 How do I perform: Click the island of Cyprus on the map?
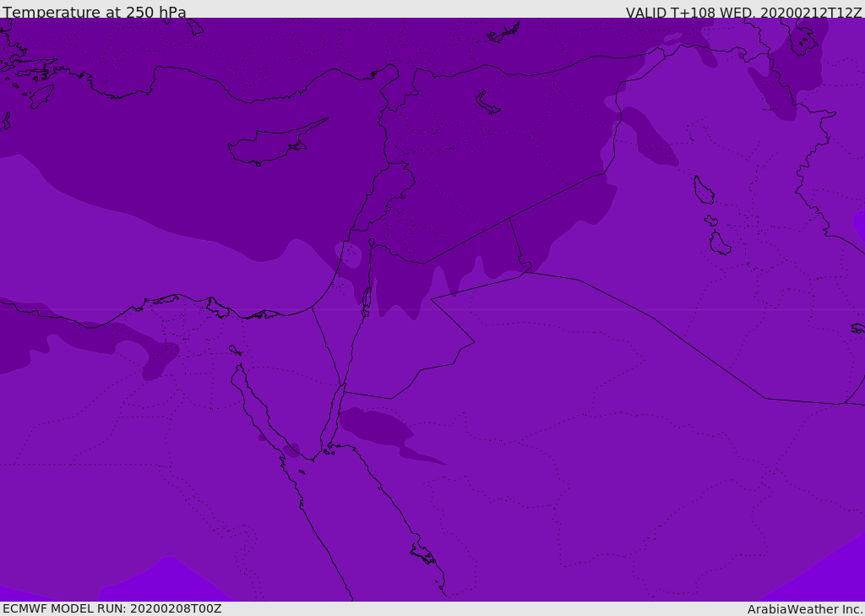(276, 144)
